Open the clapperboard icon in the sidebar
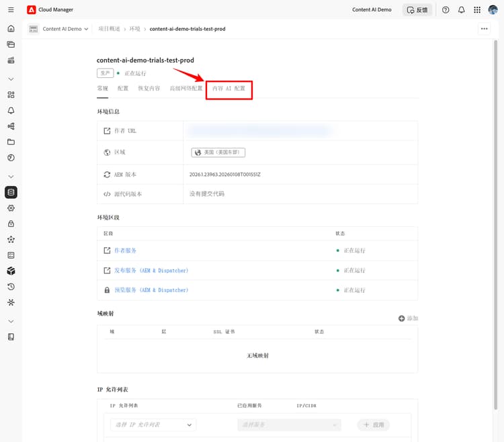This screenshot has width=504, height=442. (x=11, y=60)
